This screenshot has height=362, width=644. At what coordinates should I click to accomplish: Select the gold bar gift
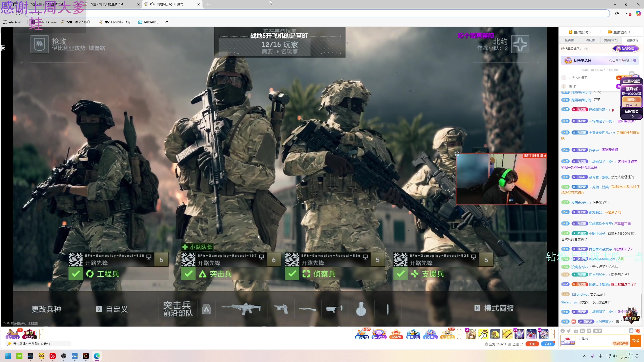pos(507,334)
